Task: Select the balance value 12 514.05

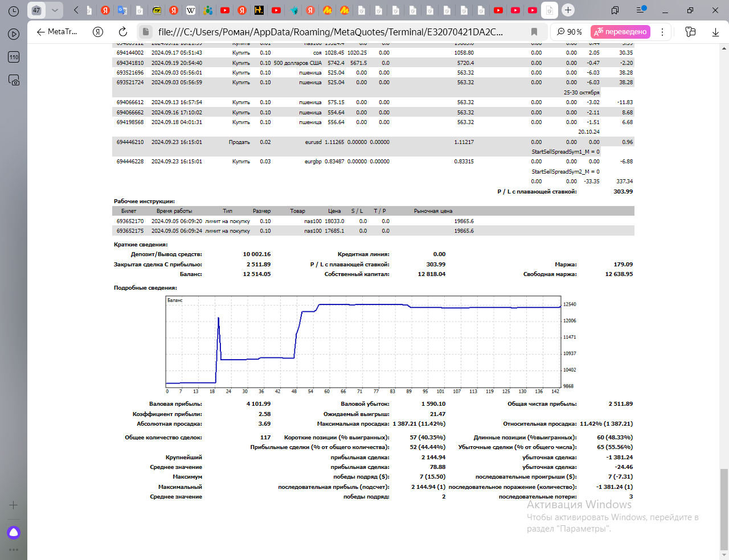Action: tap(257, 274)
